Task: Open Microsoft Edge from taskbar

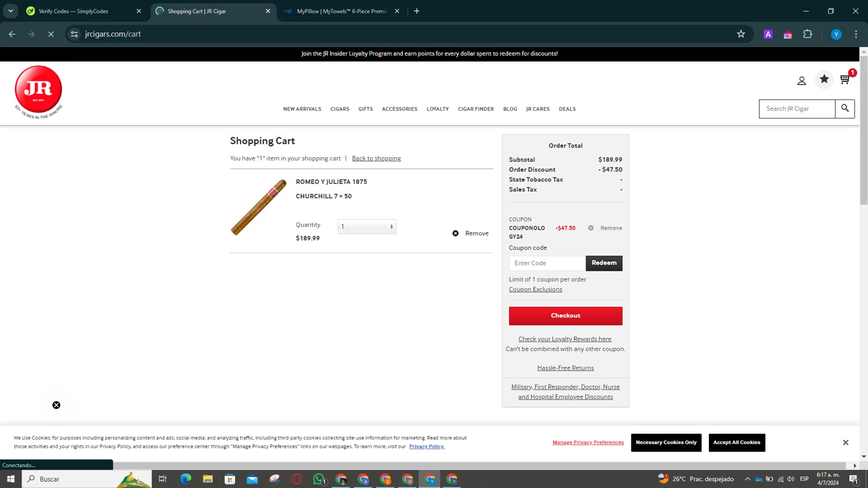Action: coord(186,479)
